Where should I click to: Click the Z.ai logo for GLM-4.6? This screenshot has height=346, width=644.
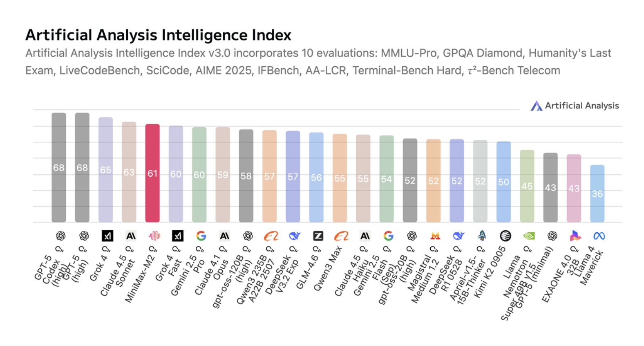pos(318,236)
